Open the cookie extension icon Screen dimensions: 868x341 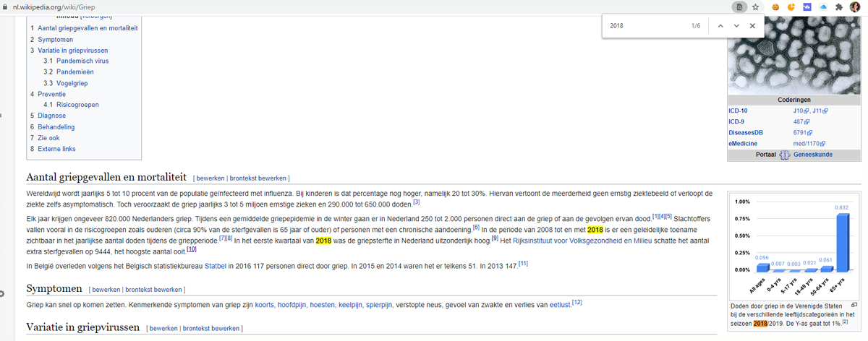[775, 7]
